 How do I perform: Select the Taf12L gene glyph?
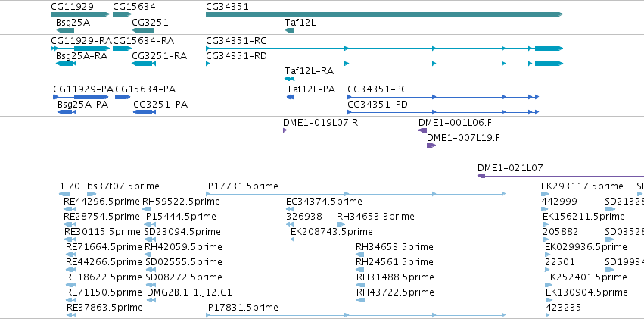(x=289, y=30)
